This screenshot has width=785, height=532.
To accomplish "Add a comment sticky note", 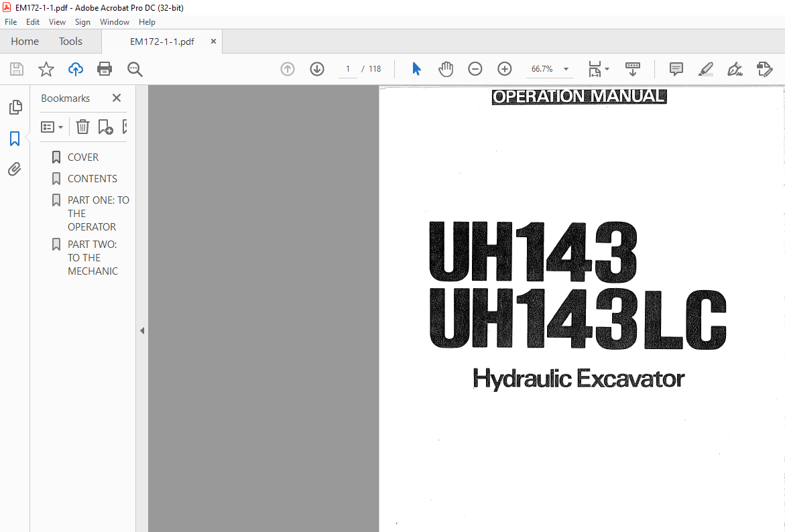I will point(676,69).
